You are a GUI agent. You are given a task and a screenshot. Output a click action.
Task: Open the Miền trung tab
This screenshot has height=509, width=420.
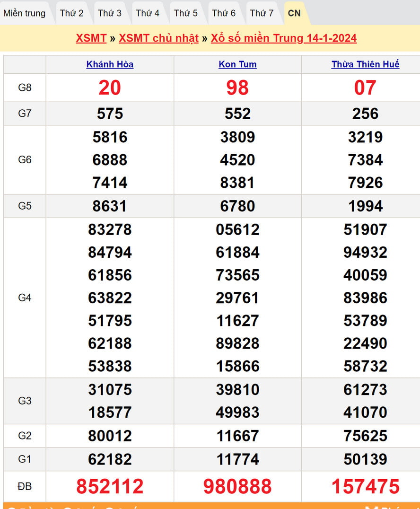pyautogui.click(x=25, y=13)
